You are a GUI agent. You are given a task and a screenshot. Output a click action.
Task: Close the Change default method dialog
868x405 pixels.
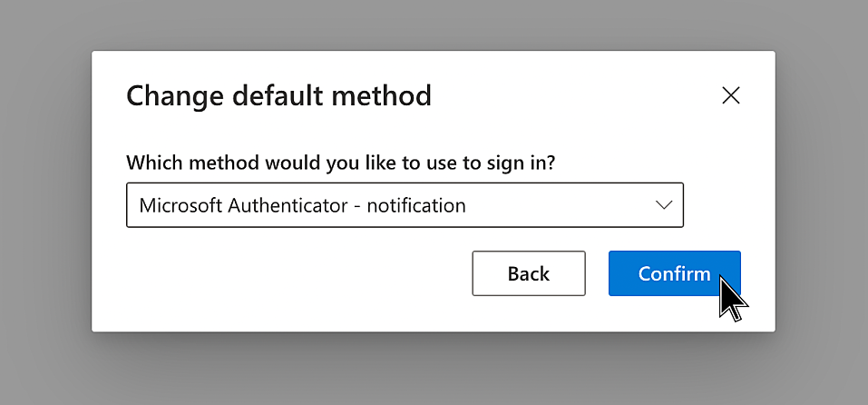[730, 95]
